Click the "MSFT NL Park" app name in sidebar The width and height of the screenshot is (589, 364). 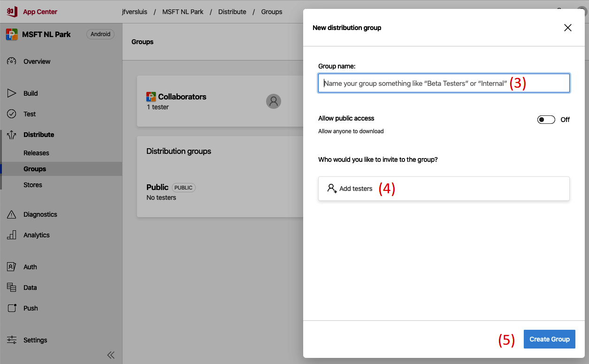click(46, 34)
